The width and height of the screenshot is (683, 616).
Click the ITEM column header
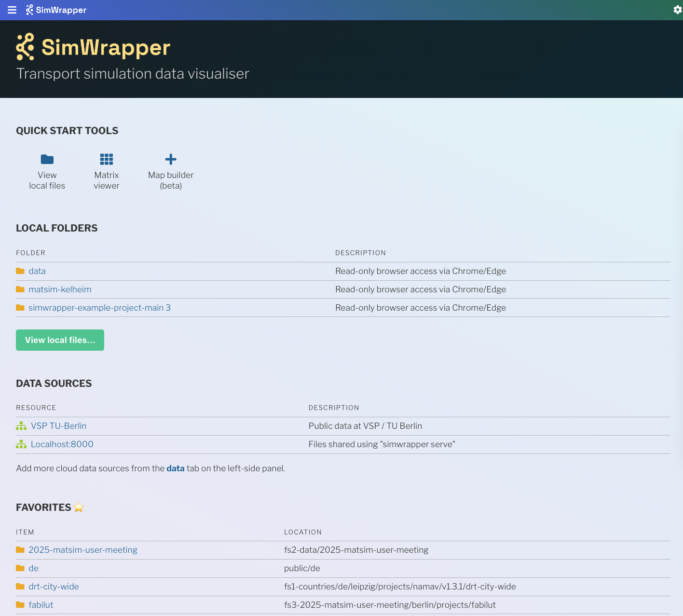[25, 532]
